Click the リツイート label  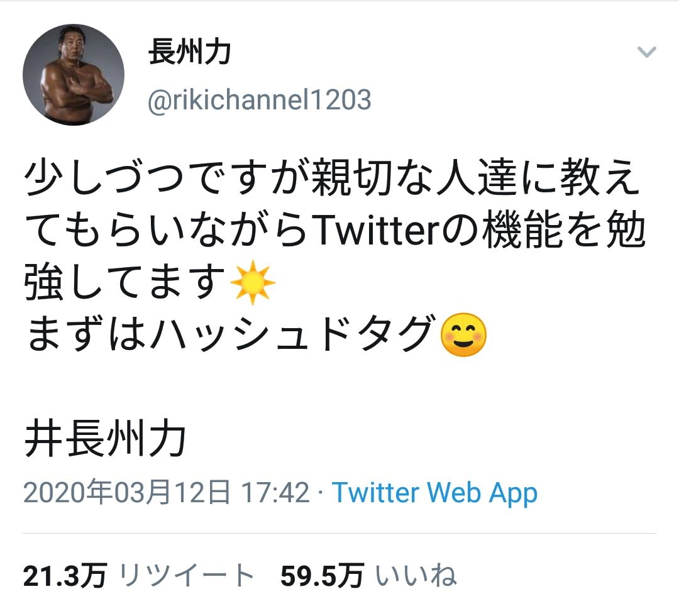187,576
